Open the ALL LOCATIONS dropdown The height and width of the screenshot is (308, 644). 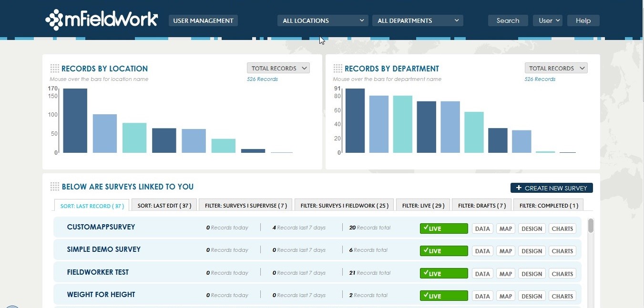[322, 20]
